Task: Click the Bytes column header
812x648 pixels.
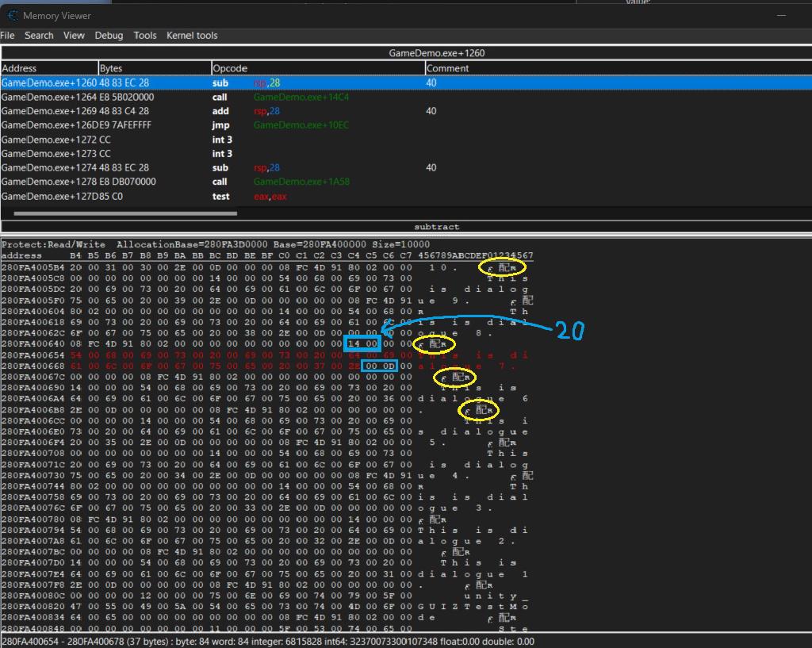Action: (154, 68)
